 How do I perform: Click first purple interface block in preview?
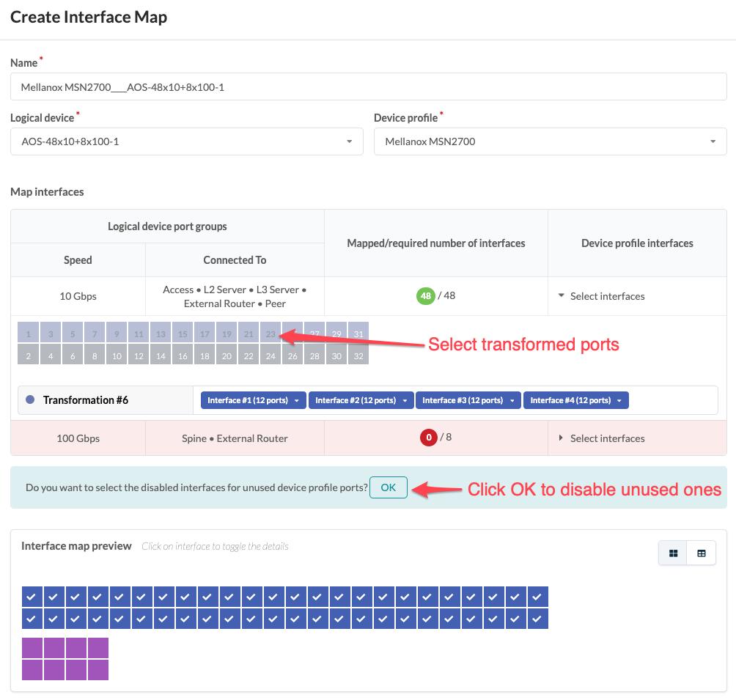(32, 648)
